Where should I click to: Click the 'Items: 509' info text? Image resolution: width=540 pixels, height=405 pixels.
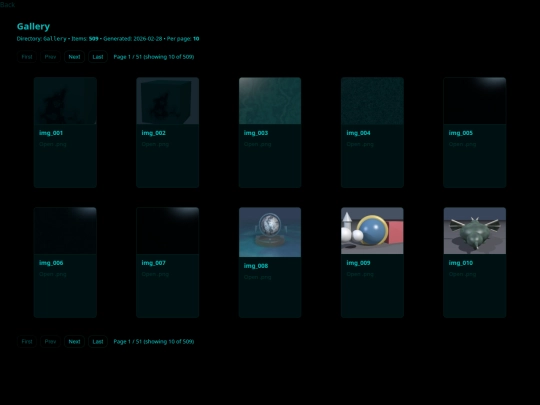85,39
